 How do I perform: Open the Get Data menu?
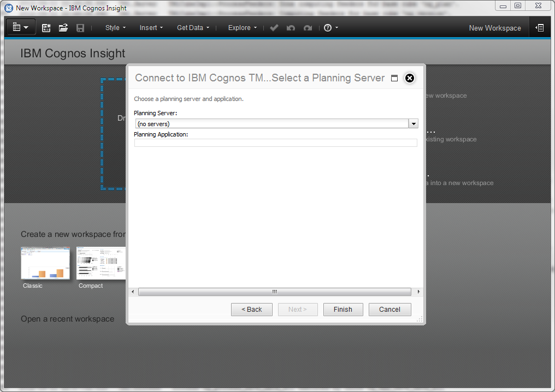point(193,28)
